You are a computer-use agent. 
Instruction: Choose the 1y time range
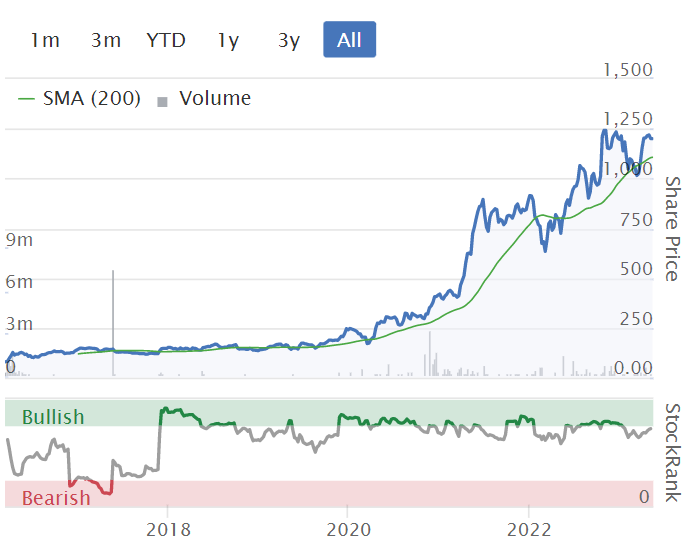(228, 40)
